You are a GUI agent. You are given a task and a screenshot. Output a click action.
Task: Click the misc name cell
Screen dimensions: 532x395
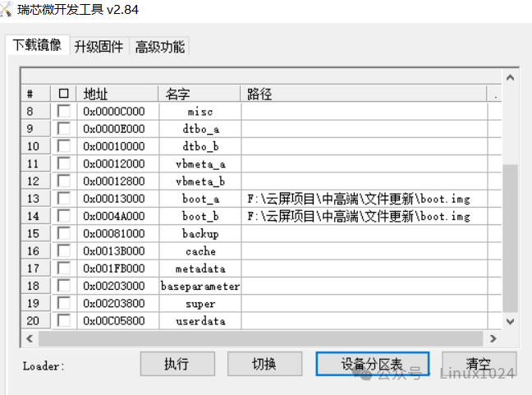pyautogui.click(x=200, y=112)
